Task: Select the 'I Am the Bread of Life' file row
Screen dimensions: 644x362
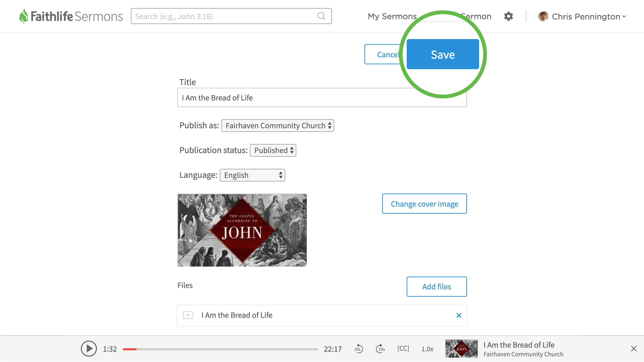Action: [x=322, y=316]
